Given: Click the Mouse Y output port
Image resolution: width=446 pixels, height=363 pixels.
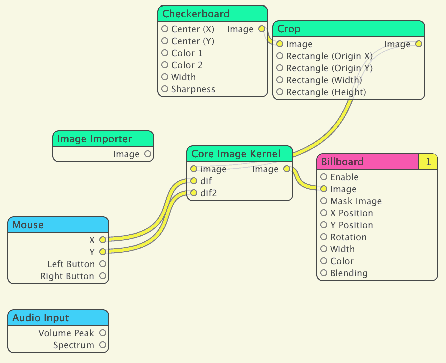Looking at the screenshot, I should pos(103,252).
